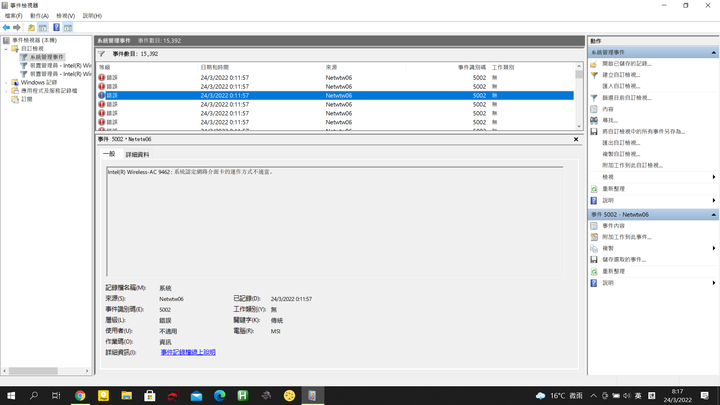This screenshot has width=720, height=405.
Task: Click 複製自訂檢視 action
Action: (621, 154)
